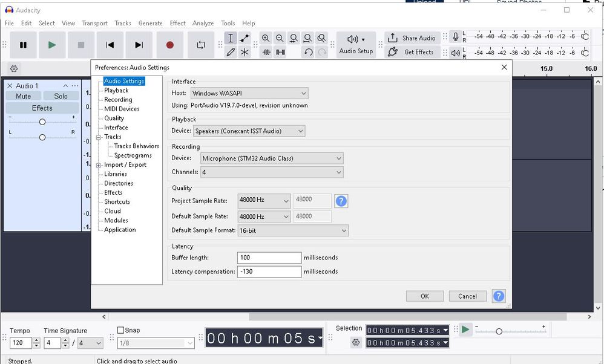Open the Playback Device dropdown
Image resolution: width=604 pixels, height=364 pixels.
tap(249, 131)
